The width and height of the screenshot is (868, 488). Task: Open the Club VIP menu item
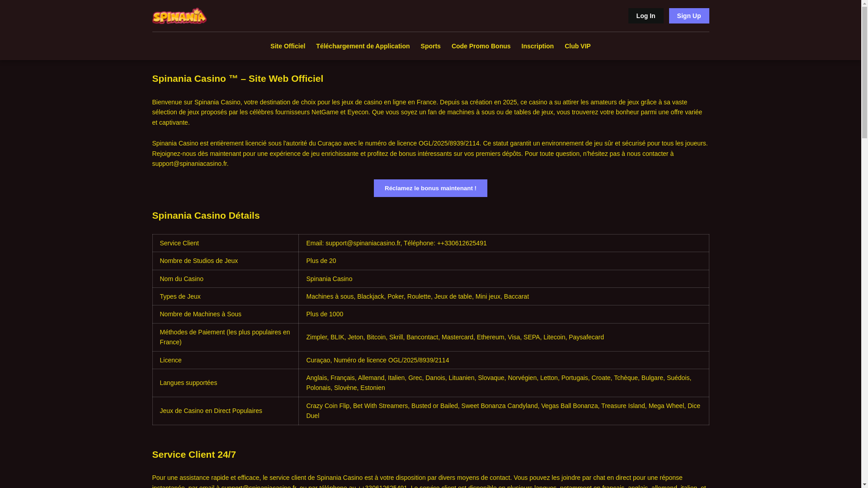click(577, 46)
